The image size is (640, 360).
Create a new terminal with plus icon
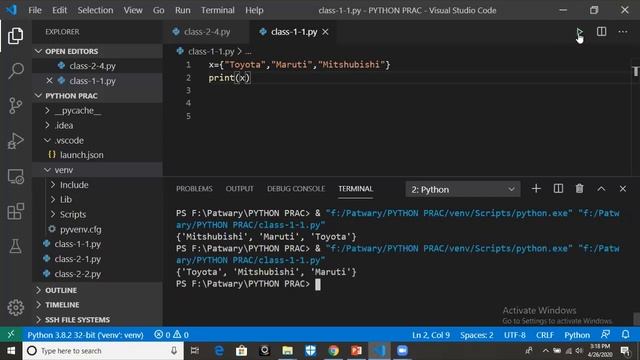point(536,189)
